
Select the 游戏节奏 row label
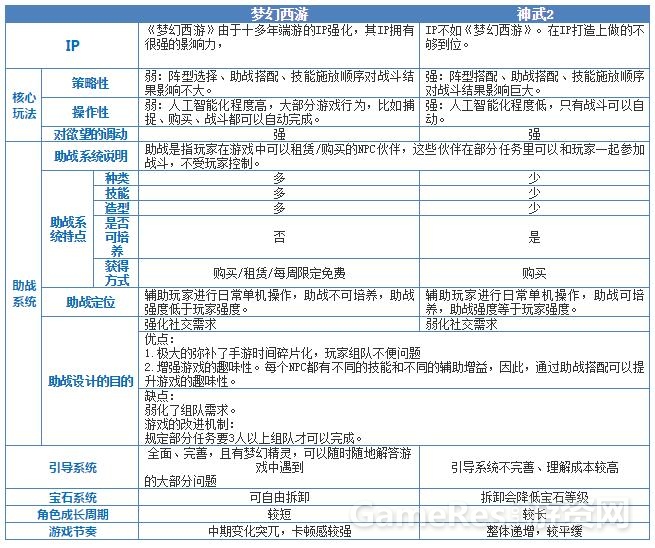[x=72, y=531]
